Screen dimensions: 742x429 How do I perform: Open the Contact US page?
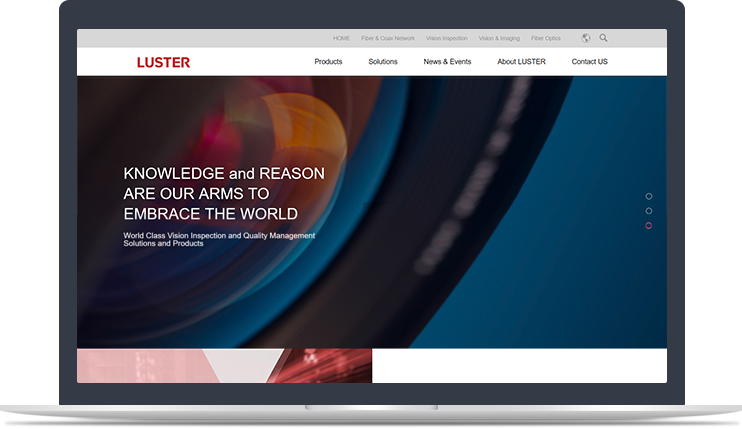(x=589, y=62)
